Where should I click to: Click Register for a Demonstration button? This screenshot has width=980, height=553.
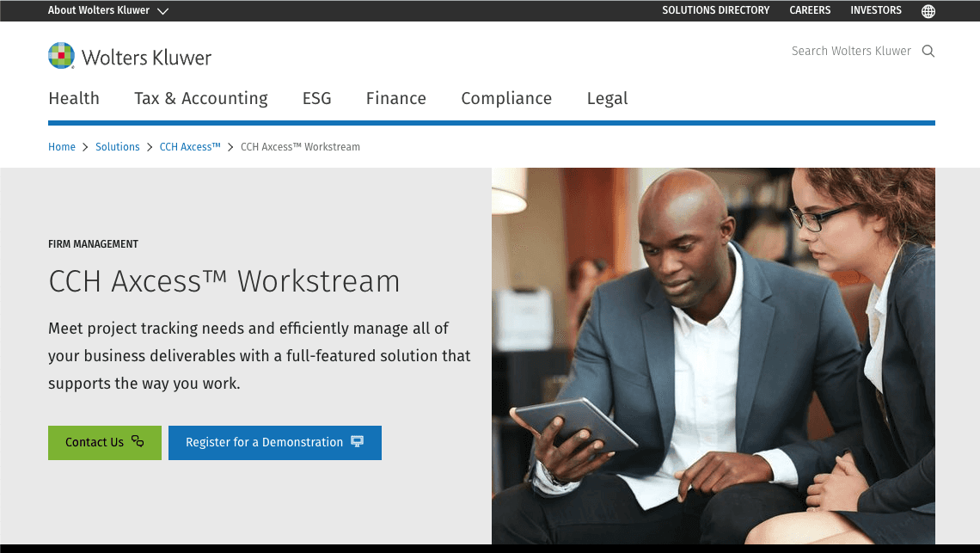click(x=275, y=443)
